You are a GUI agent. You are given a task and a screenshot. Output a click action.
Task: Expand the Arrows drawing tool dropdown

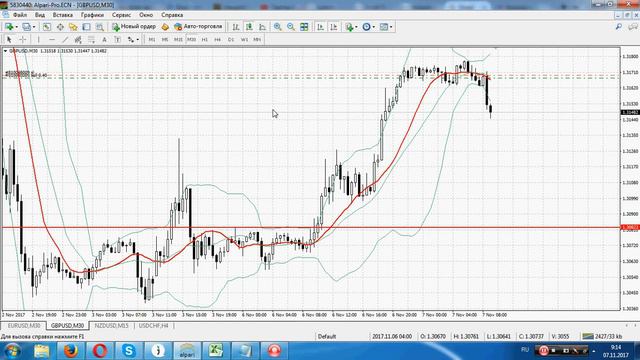[x=138, y=40]
